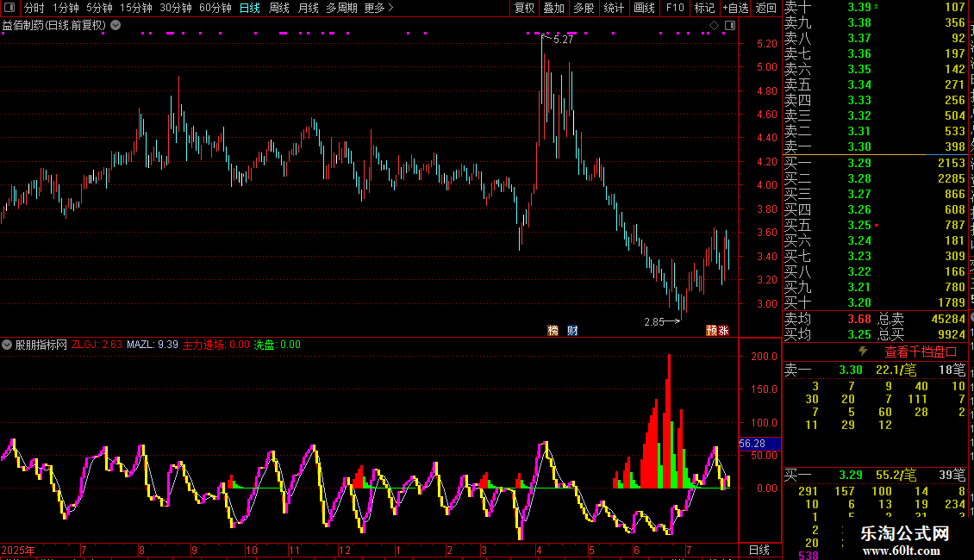Select the 买二 3.28 order book row

875,178
